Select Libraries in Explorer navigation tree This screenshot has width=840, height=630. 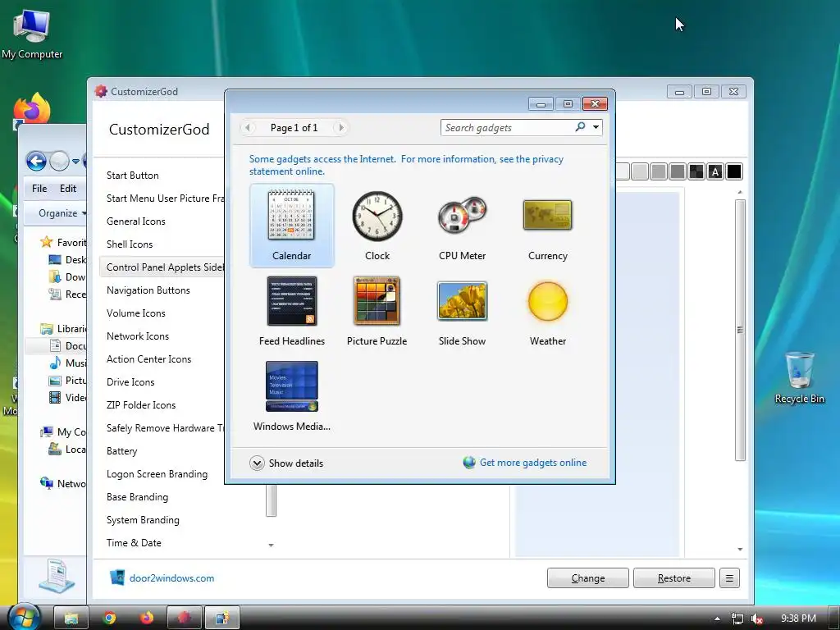coord(64,328)
